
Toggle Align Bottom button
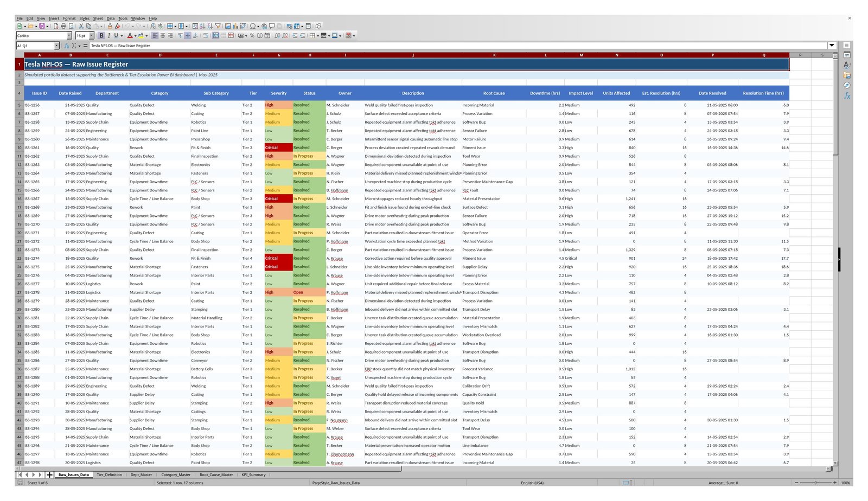click(195, 36)
